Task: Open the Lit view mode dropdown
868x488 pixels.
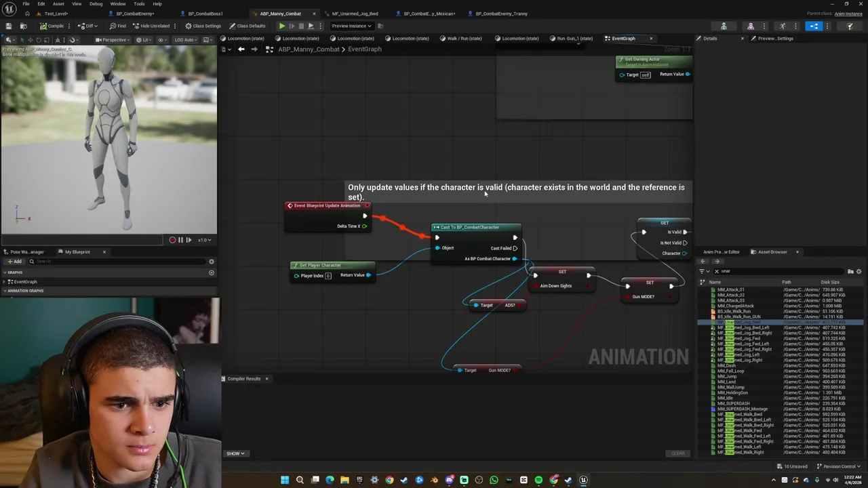Action: pos(143,40)
